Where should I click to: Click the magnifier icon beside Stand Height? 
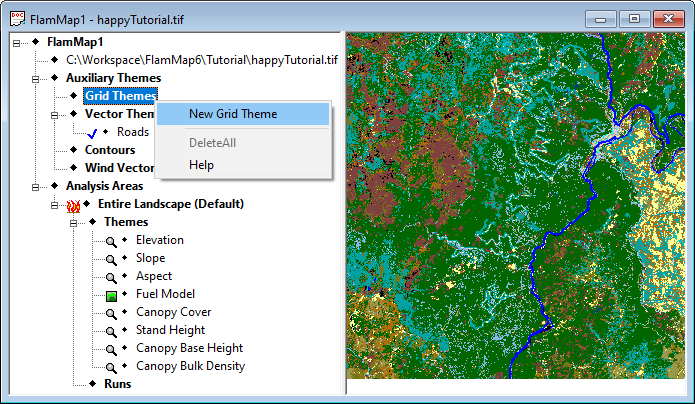coord(111,332)
